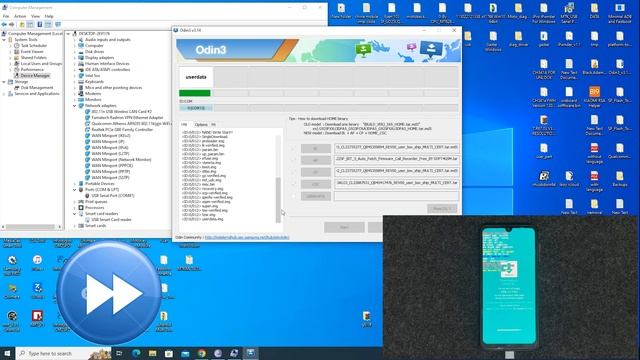Screen dimensions: 640x360
Task: Click the Processors device icon
Action: pyautogui.click(x=81, y=207)
